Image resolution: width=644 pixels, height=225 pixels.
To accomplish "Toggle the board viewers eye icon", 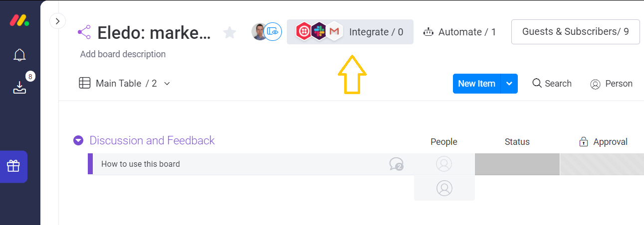I will tap(273, 31).
